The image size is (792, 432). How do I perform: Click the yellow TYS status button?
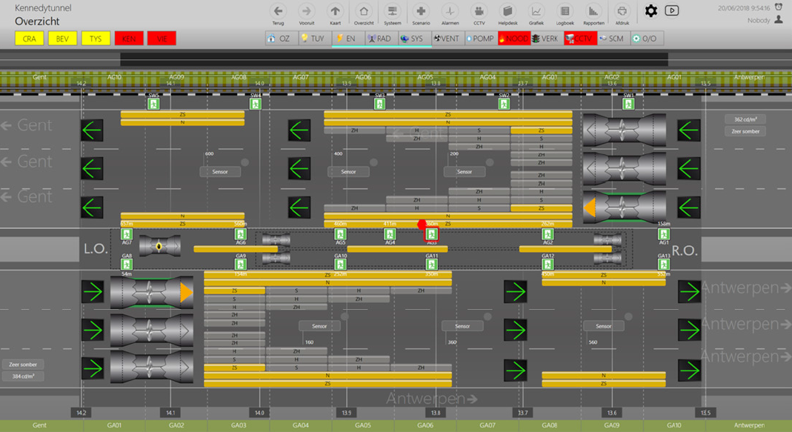pyautogui.click(x=95, y=38)
